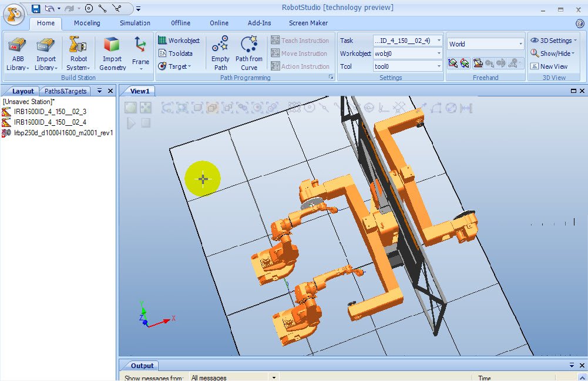The height and width of the screenshot is (381, 588).
Task: Activate the freehand Move tool
Action: pos(453,63)
